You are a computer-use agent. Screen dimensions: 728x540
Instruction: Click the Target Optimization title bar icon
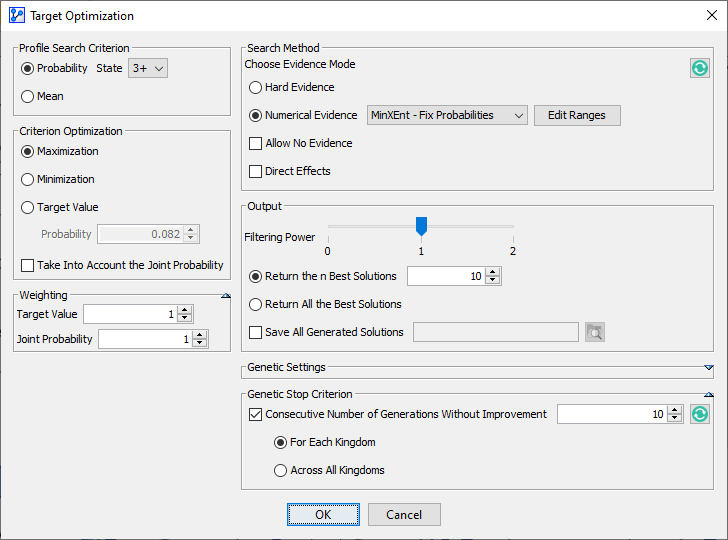(x=17, y=15)
